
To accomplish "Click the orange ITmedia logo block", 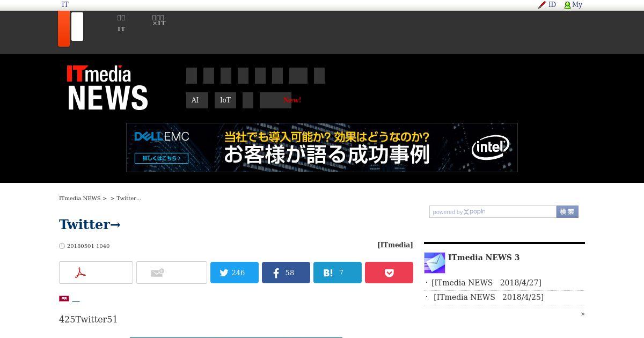I will [64, 28].
